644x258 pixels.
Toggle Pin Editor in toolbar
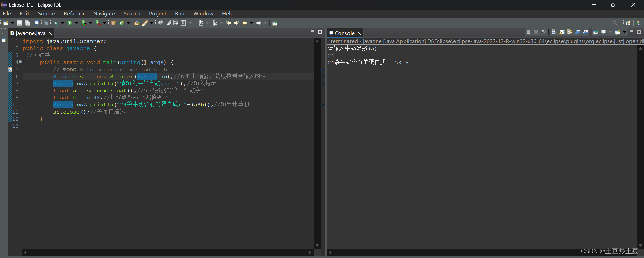[275, 23]
